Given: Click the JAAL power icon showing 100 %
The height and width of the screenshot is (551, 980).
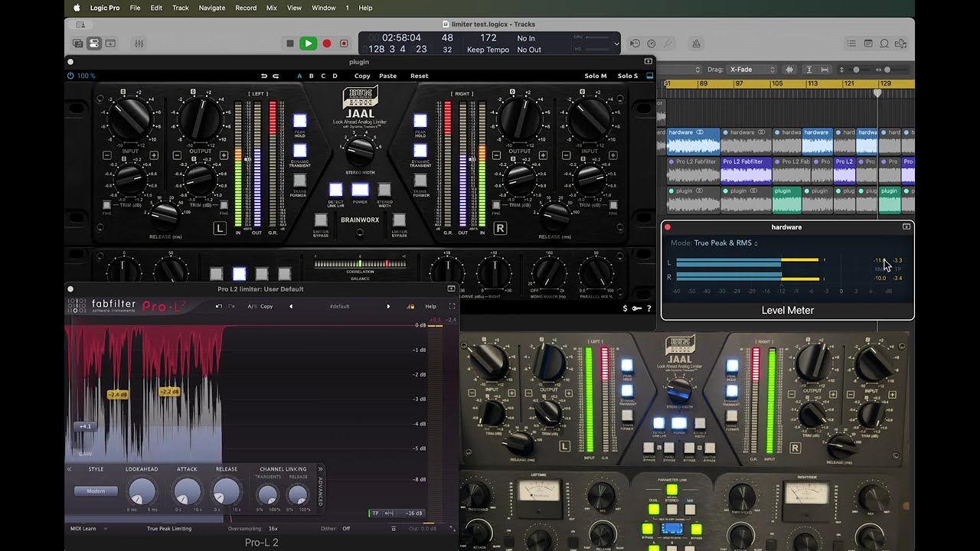Looking at the screenshot, I should (x=71, y=76).
